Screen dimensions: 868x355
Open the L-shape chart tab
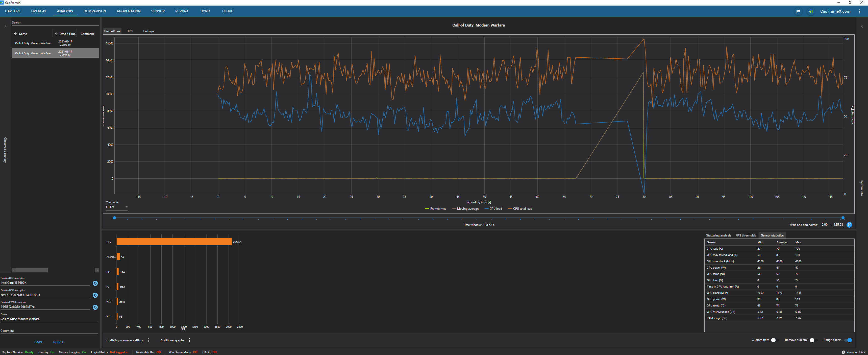tap(148, 31)
